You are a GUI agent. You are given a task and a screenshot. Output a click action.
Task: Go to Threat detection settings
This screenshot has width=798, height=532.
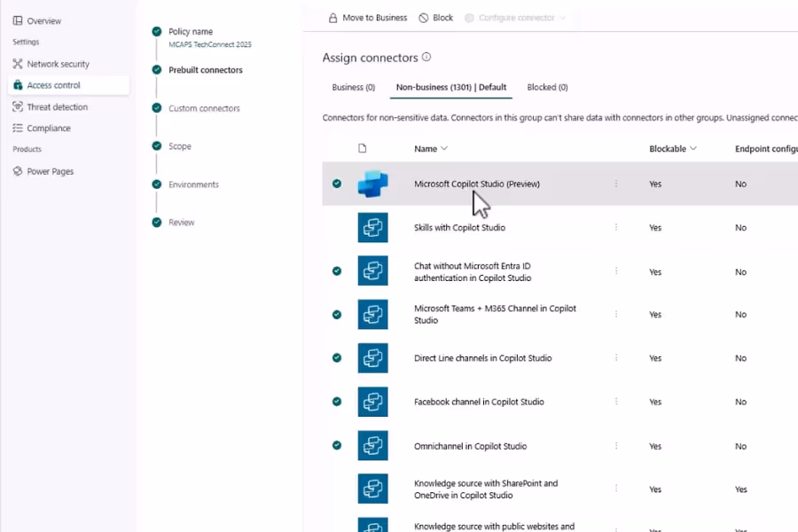57,107
